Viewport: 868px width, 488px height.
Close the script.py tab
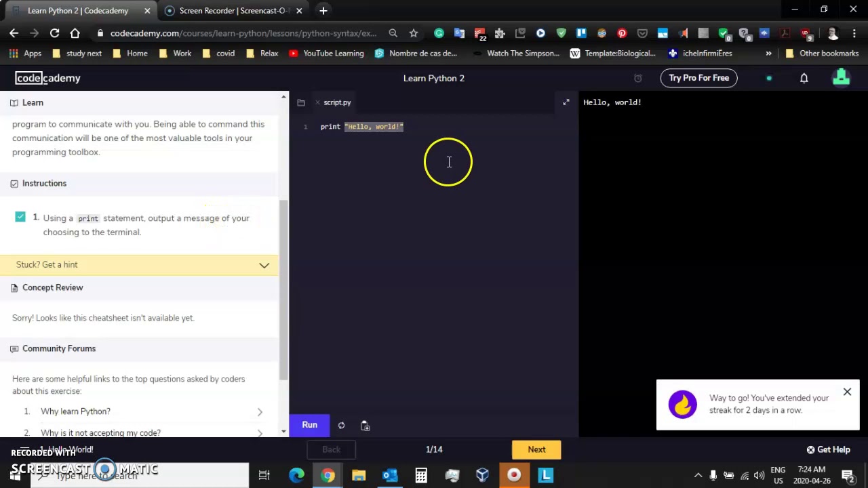click(317, 102)
